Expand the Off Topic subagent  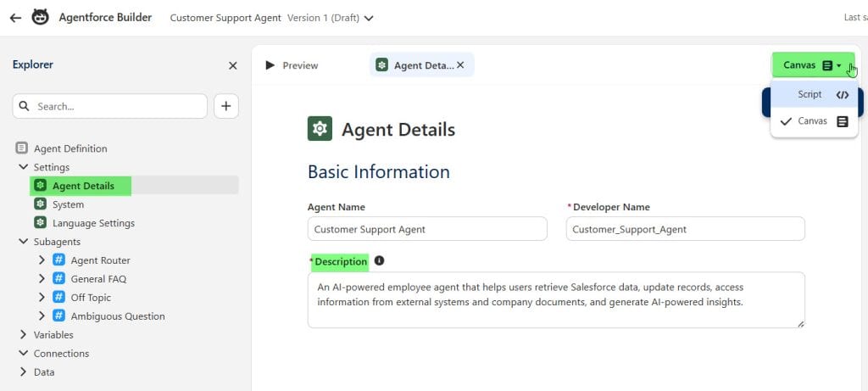pos(42,298)
